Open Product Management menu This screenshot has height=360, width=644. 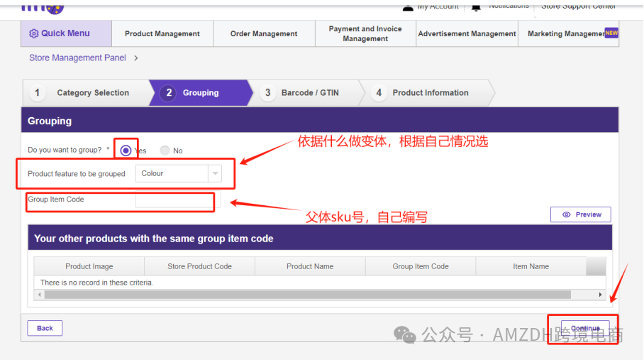162,33
